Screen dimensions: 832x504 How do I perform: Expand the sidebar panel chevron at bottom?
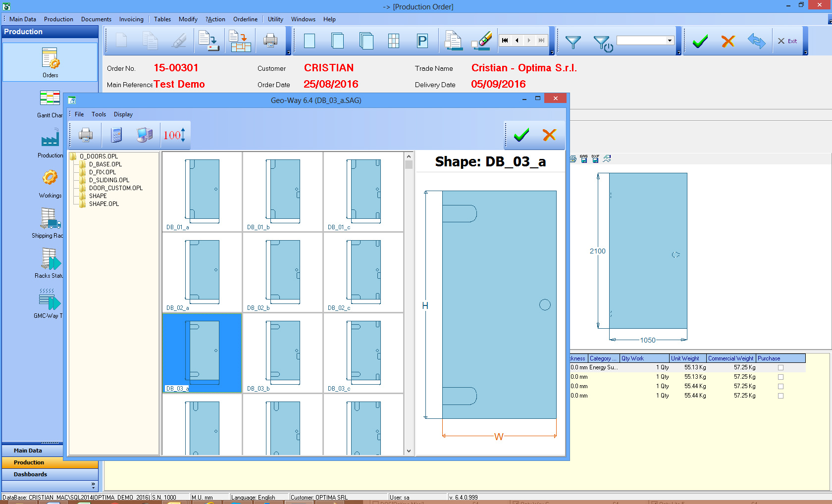pos(93,485)
